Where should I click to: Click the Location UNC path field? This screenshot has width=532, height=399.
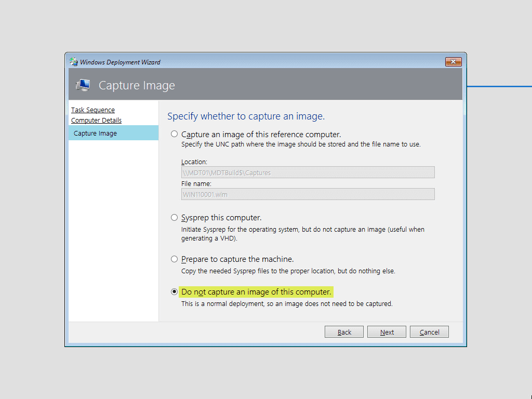[308, 172]
